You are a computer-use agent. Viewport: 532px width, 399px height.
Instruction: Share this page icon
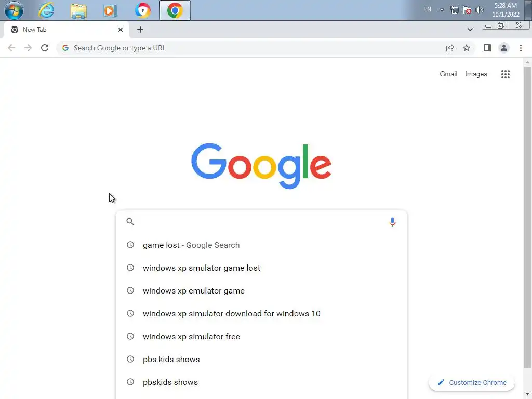[x=450, y=48]
